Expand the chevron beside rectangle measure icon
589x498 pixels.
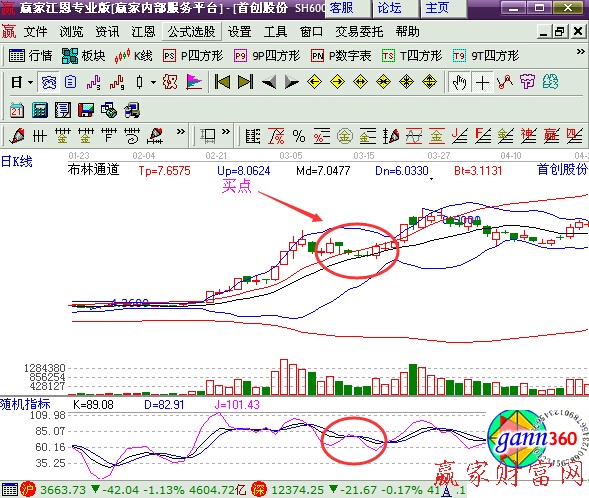pyautogui.click(x=225, y=132)
